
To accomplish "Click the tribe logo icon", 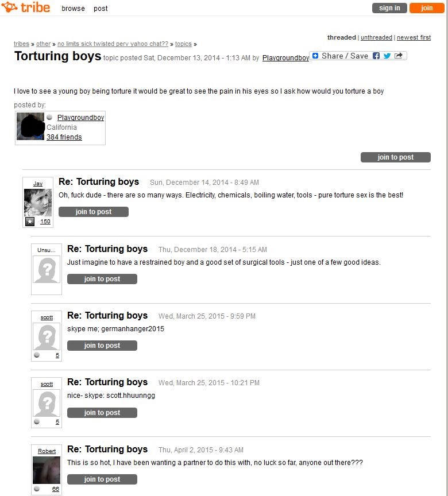I will [x=9, y=7].
